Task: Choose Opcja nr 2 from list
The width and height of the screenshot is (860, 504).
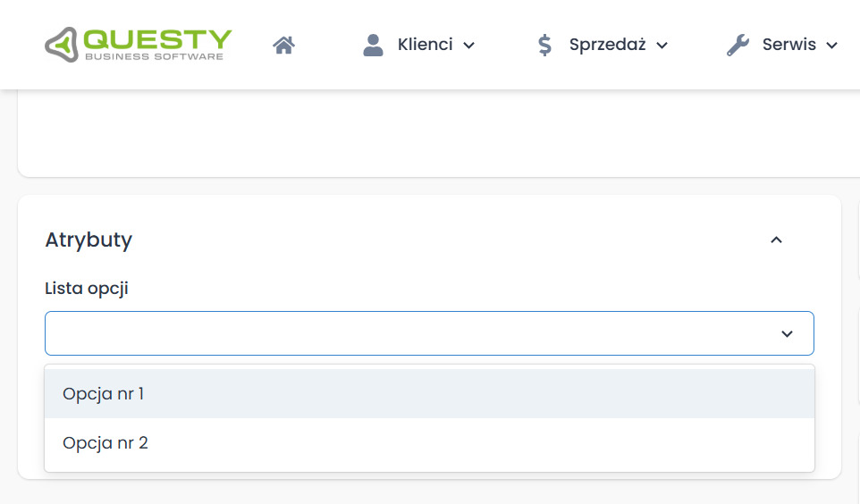Action: [x=105, y=442]
